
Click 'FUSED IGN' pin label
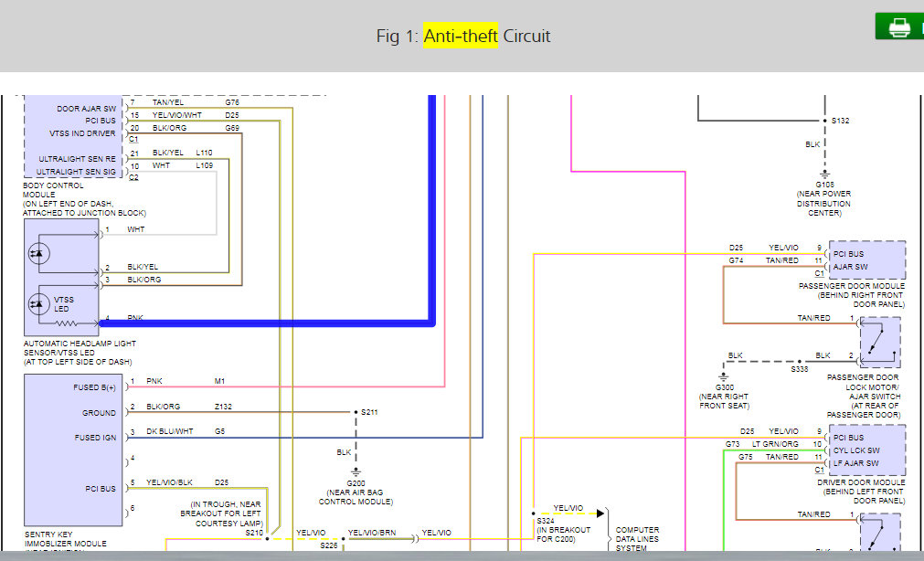pos(95,438)
